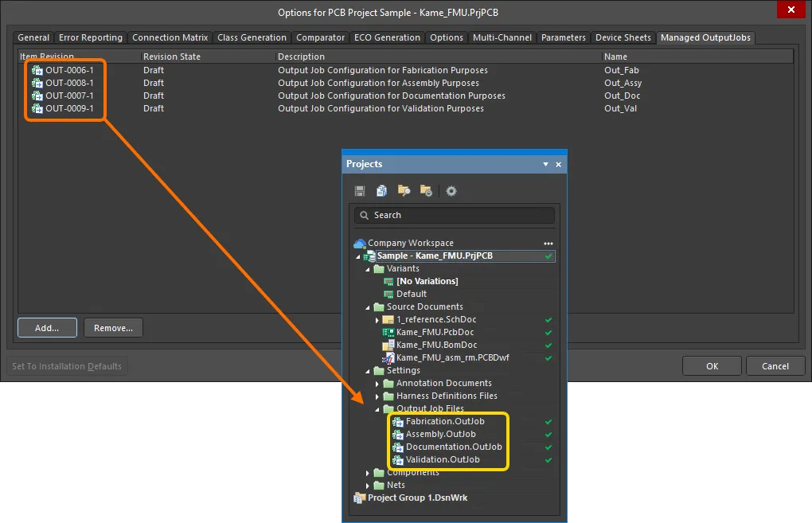Close the Projects panel with X
Viewport: 812px width, 523px height.
click(558, 164)
